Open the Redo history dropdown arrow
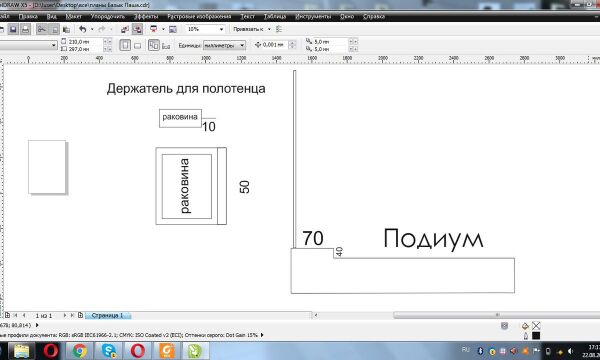 coord(111,29)
